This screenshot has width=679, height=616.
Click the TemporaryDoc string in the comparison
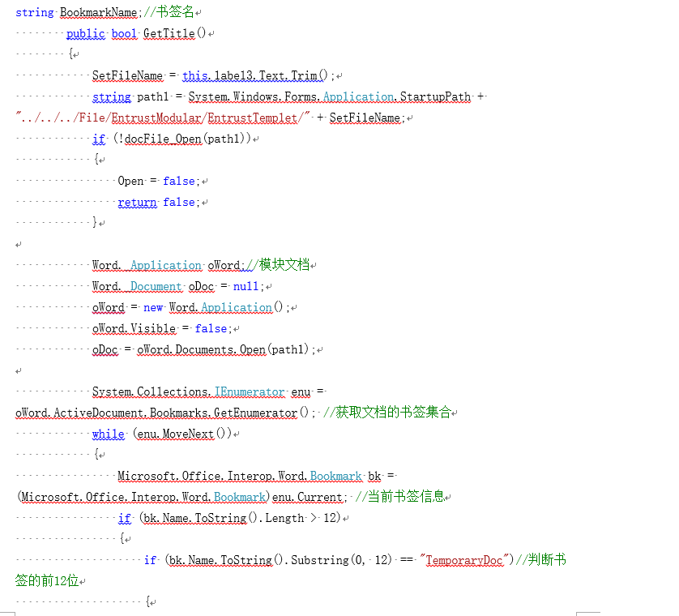click(x=463, y=560)
